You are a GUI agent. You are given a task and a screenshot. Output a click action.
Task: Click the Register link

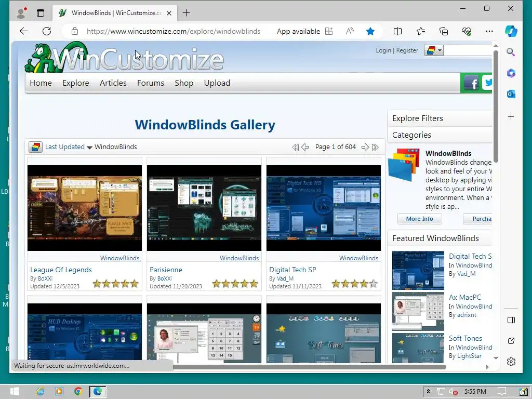[407, 50]
